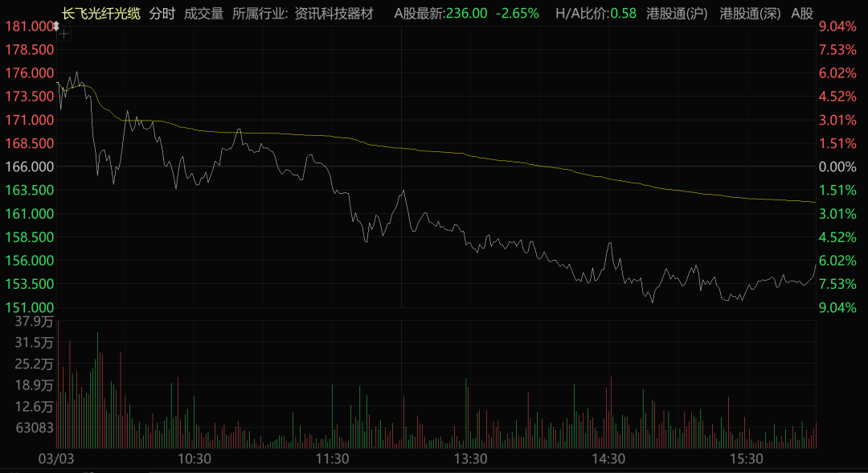Click the 港股通(深) tag
Viewport: 868px width, 473px height.
coord(750,14)
